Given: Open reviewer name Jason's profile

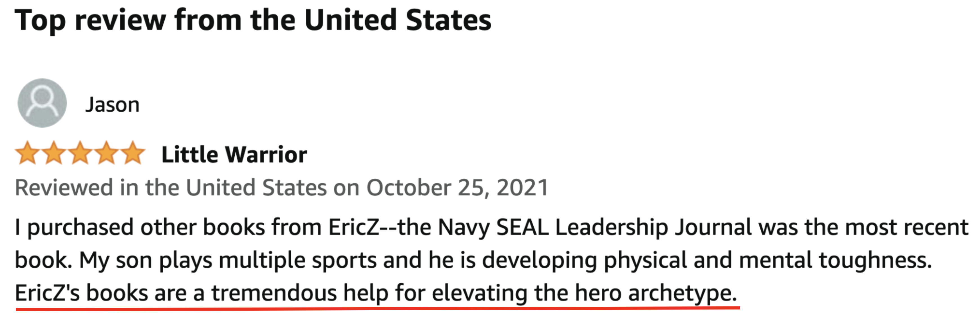Looking at the screenshot, I should pos(112,105).
